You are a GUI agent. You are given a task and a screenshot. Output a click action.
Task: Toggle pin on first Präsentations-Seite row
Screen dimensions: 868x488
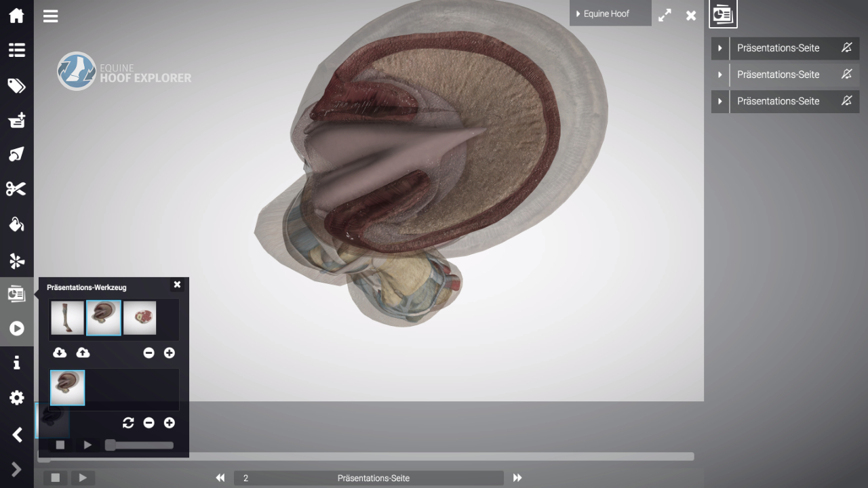coord(846,47)
